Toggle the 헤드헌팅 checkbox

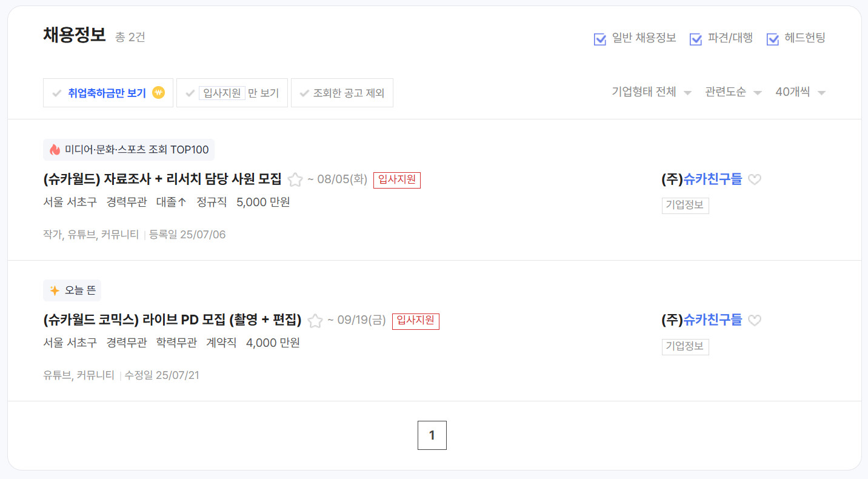coord(773,39)
